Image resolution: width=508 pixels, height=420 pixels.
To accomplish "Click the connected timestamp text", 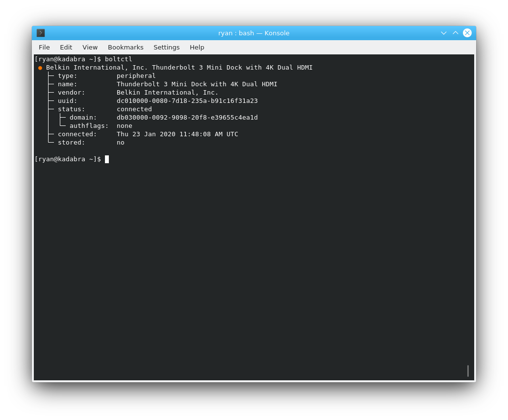I will 177,134.
